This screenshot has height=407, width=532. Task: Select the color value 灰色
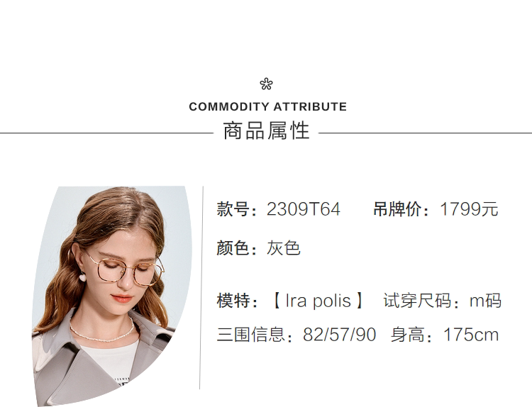tap(284, 248)
